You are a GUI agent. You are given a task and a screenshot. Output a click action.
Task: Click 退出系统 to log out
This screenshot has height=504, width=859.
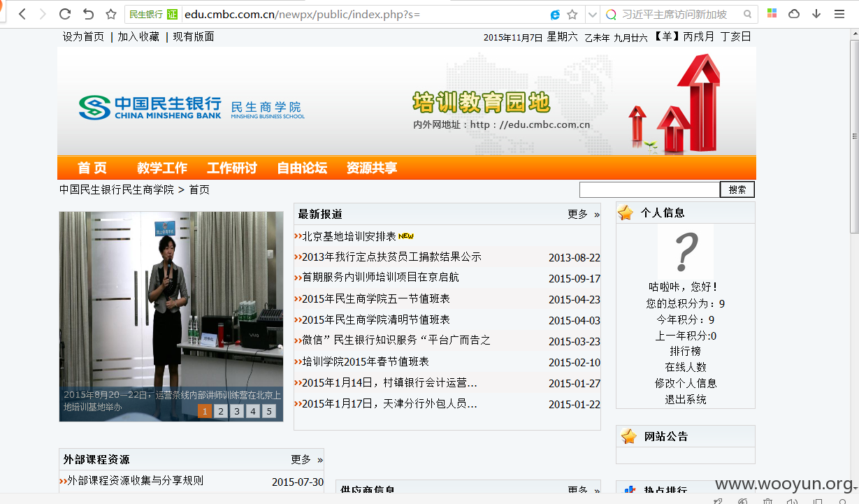coord(686,399)
